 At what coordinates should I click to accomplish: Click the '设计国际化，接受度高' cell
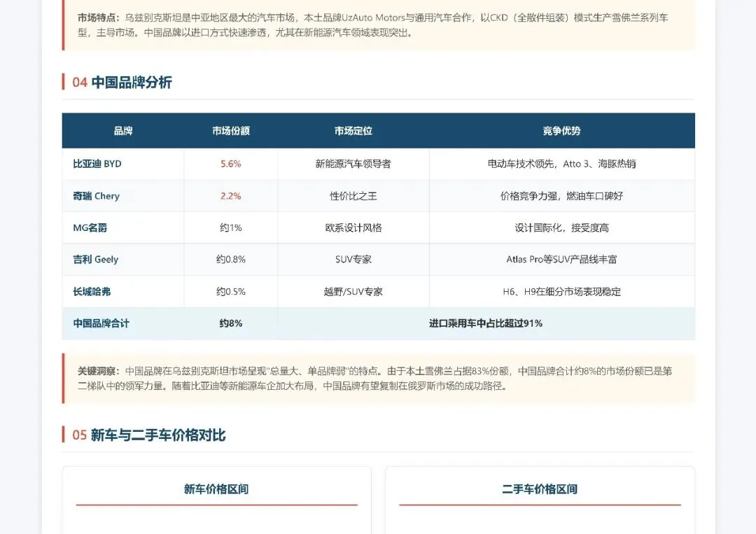point(561,227)
